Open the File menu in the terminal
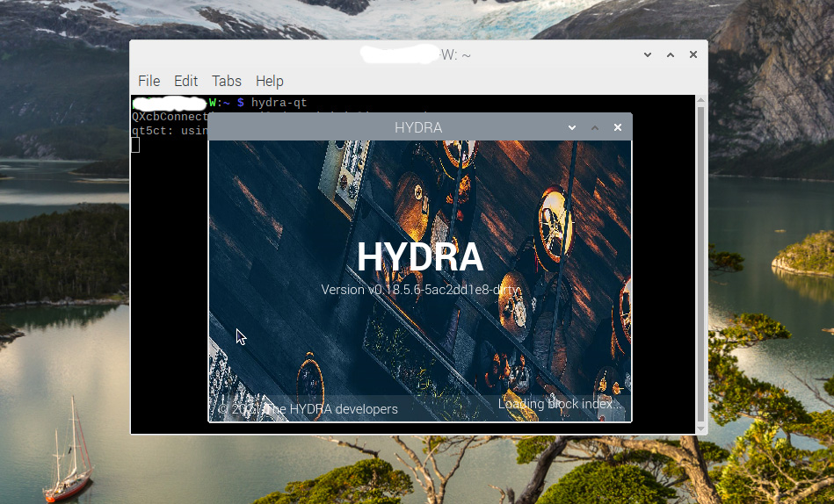The image size is (834, 504). point(149,81)
